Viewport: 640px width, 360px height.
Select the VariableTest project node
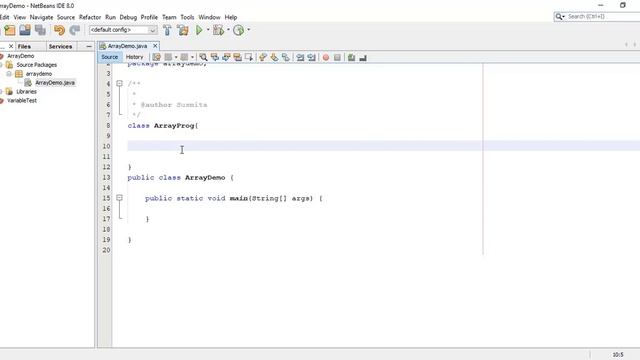22,100
